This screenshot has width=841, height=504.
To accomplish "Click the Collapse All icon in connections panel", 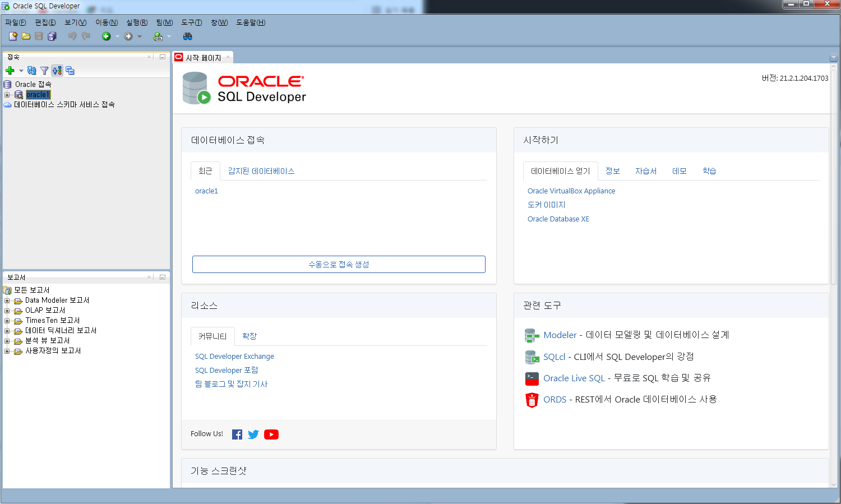I will pyautogui.click(x=70, y=71).
